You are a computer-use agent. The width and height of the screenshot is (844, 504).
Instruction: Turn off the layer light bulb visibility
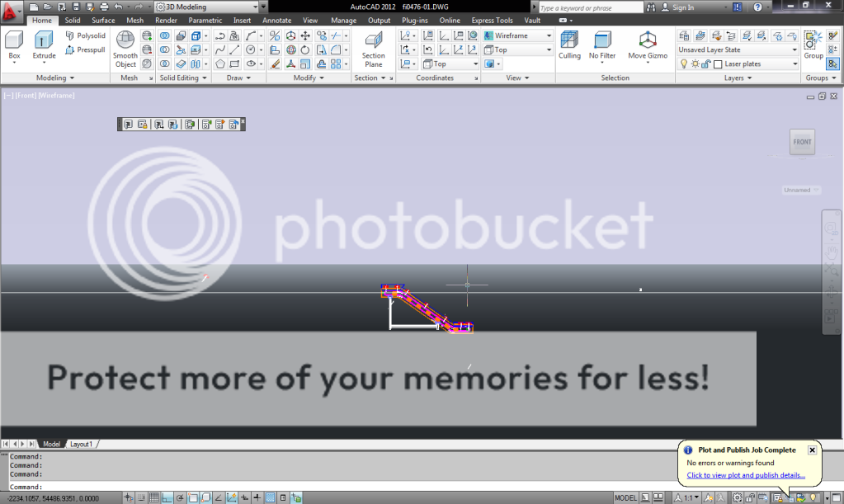(683, 64)
